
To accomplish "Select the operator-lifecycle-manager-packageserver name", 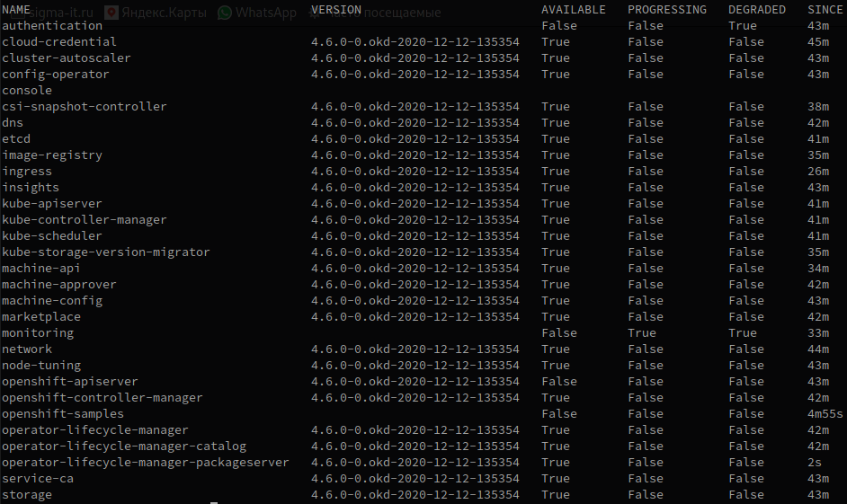I will tap(146, 463).
